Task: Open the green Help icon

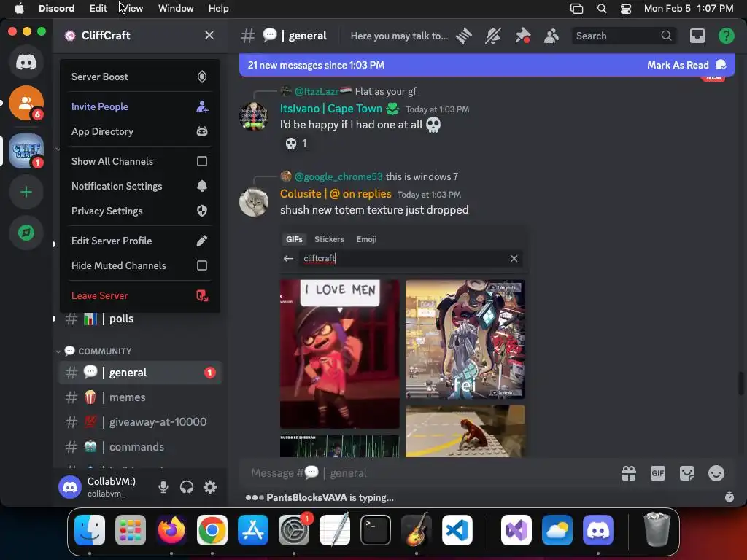Action: [x=726, y=36]
